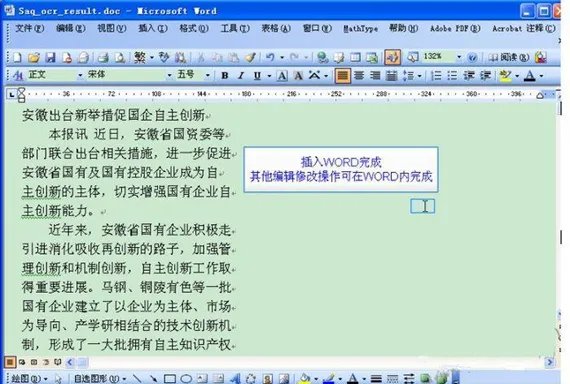This screenshot has width=570, height=384.
Task: Switch to normal view button at bottom-left
Action: pos(10,362)
